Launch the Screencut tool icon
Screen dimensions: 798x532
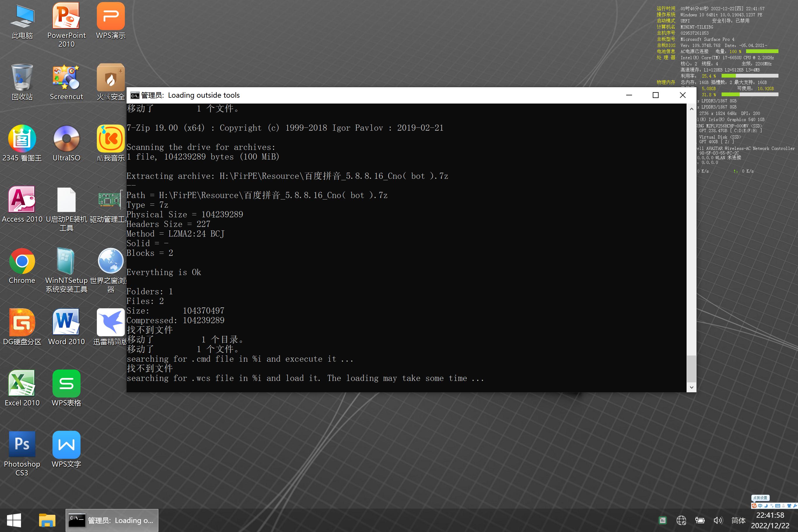click(x=66, y=82)
